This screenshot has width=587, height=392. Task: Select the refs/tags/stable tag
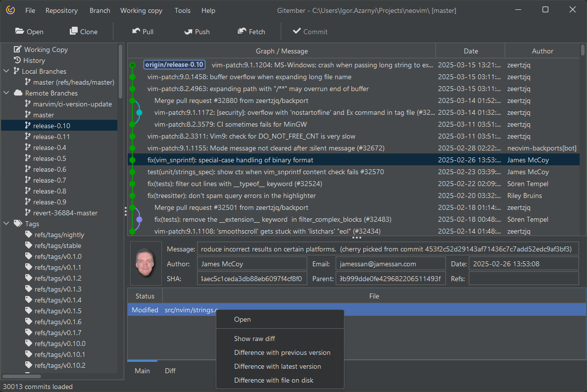[57, 245]
